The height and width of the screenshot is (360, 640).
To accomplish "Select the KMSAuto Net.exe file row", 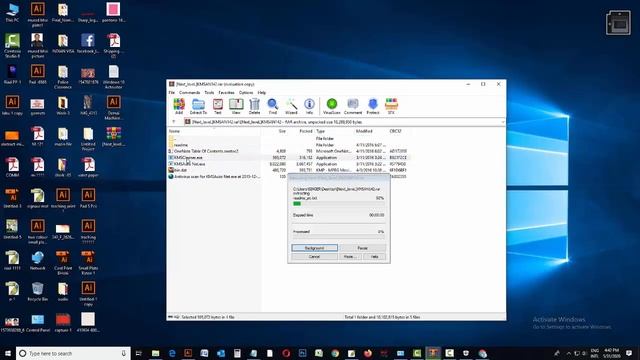I will [288, 164].
